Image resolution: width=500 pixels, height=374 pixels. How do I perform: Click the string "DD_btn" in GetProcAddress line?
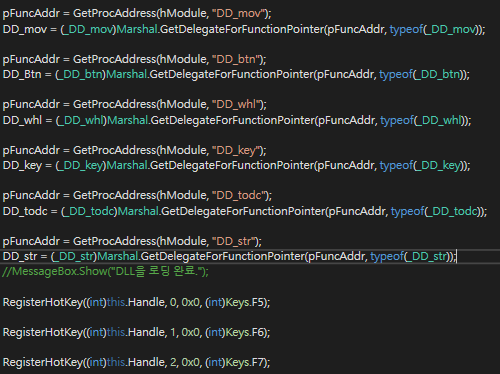(236, 59)
